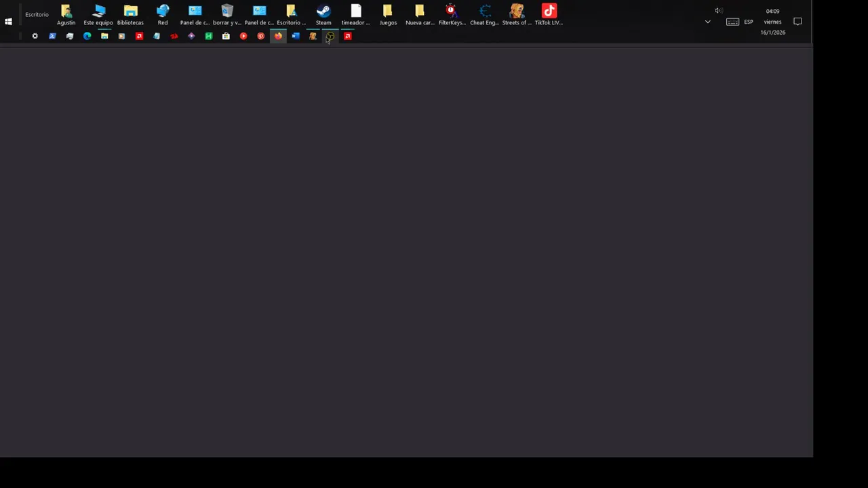The width and height of the screenshot is (868, 488).
Task: Switch to Streets of Rage taskbar icon
Action: point(313,36)
